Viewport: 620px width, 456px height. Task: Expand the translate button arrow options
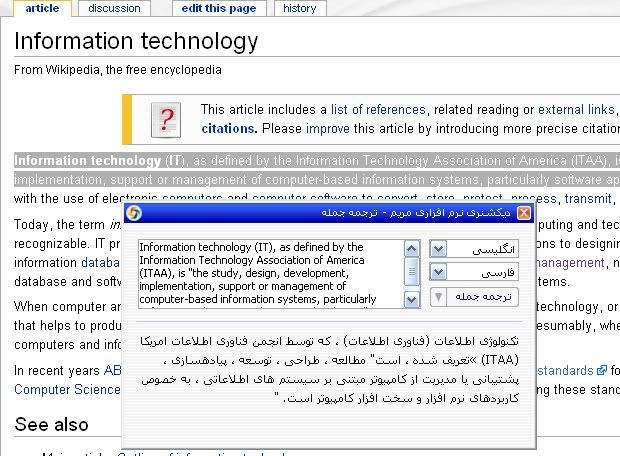[438, 297]
